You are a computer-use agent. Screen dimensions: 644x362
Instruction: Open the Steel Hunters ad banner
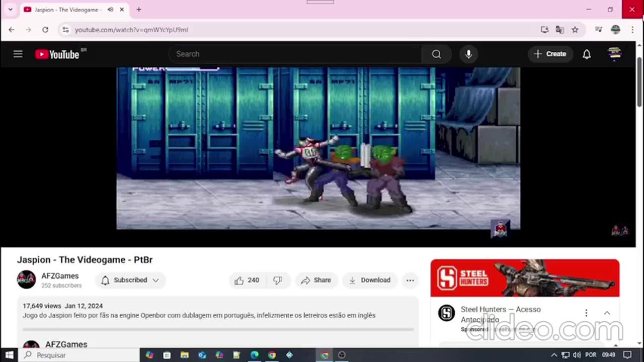(525, 278)
